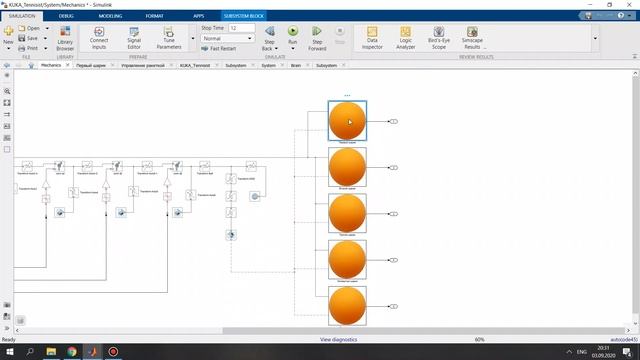Viewport: 640px width, 360px height.
Task: Open Chrome from the taskbar
Action: pos(72,351)
